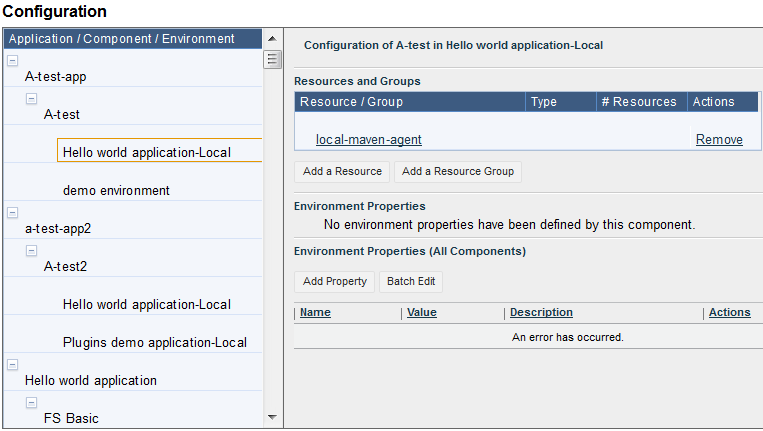Click the Add Property button

click(334, 281)
